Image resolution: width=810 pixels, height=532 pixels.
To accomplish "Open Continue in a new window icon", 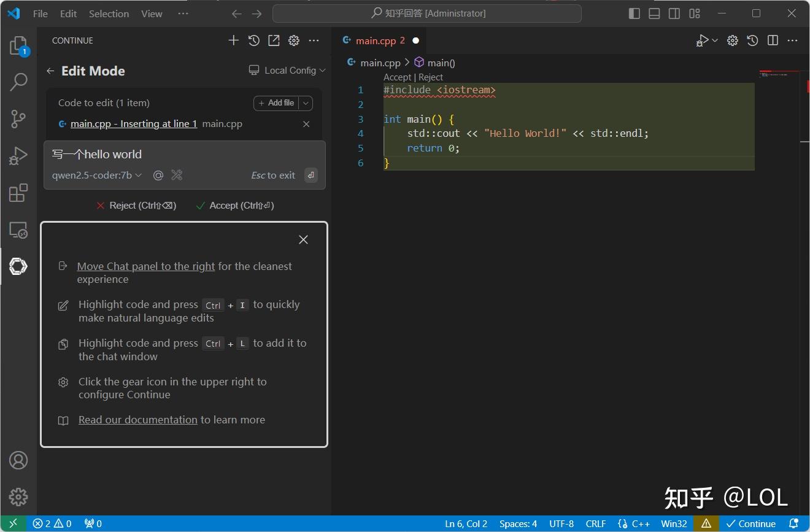I will tap(274, 40).
